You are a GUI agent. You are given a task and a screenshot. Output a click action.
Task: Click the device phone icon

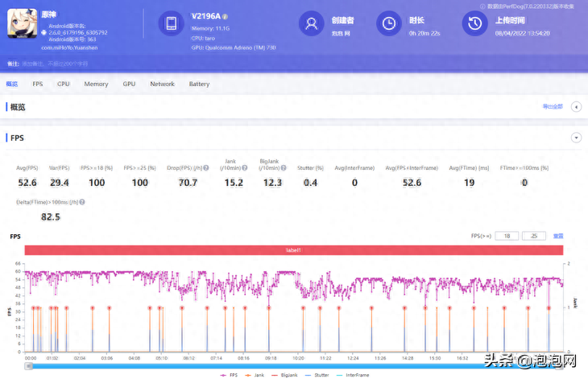[172, 23]
